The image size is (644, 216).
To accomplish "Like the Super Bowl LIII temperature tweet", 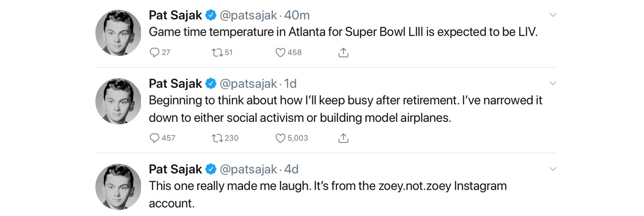I will [x=281, y=52].
